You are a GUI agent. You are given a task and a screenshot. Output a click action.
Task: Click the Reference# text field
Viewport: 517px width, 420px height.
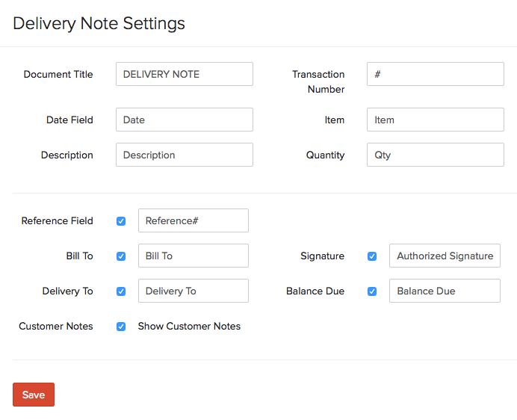[193, 220]
